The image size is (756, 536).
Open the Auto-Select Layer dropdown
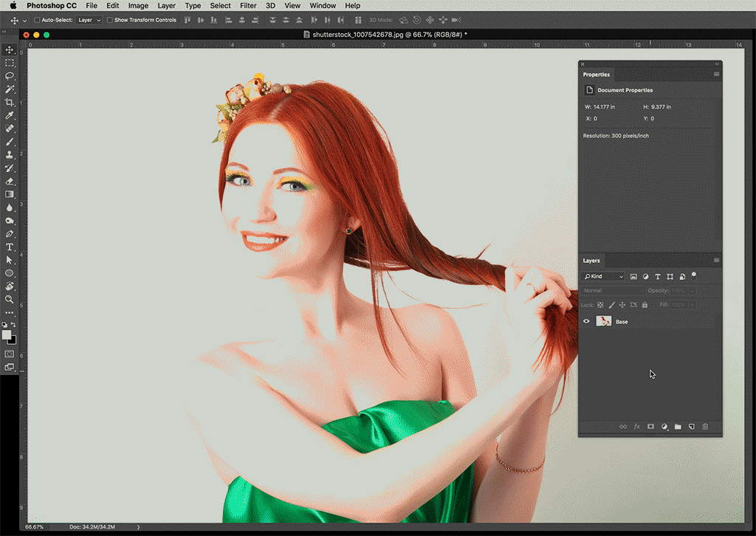click(89, 20)
